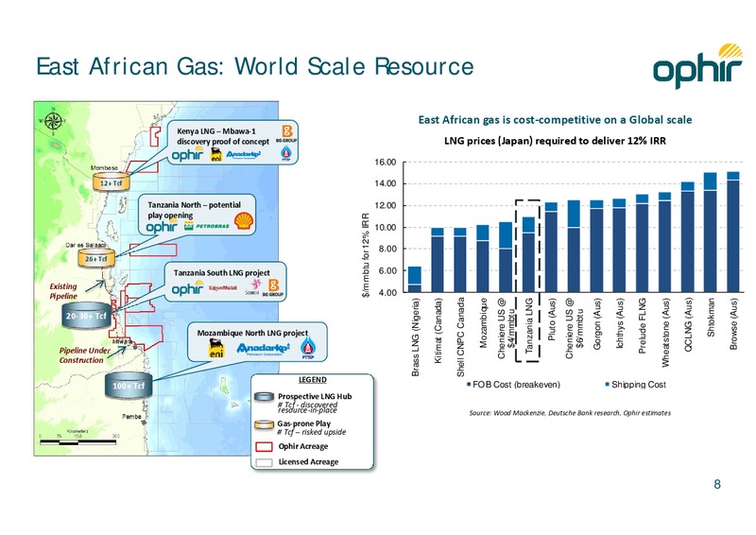Click the 'Kitimat (Canada)' axis label

coord(438,331)
